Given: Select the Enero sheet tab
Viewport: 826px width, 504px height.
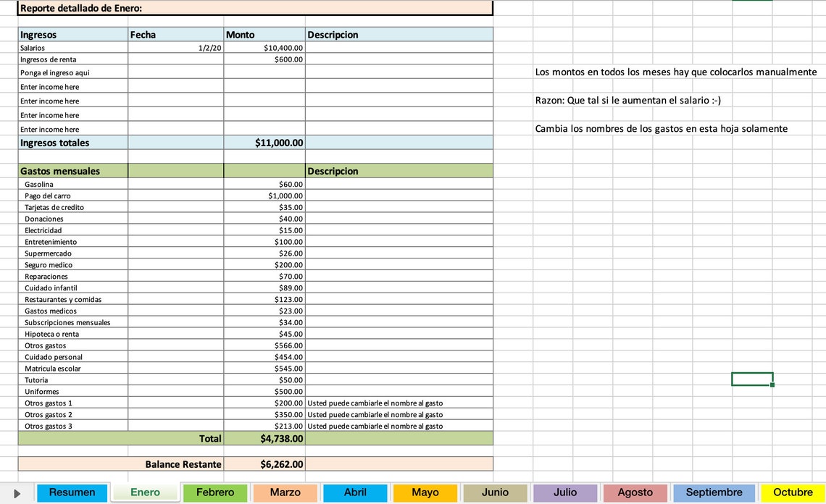Looking at the screenshot, I should (145, 492).
